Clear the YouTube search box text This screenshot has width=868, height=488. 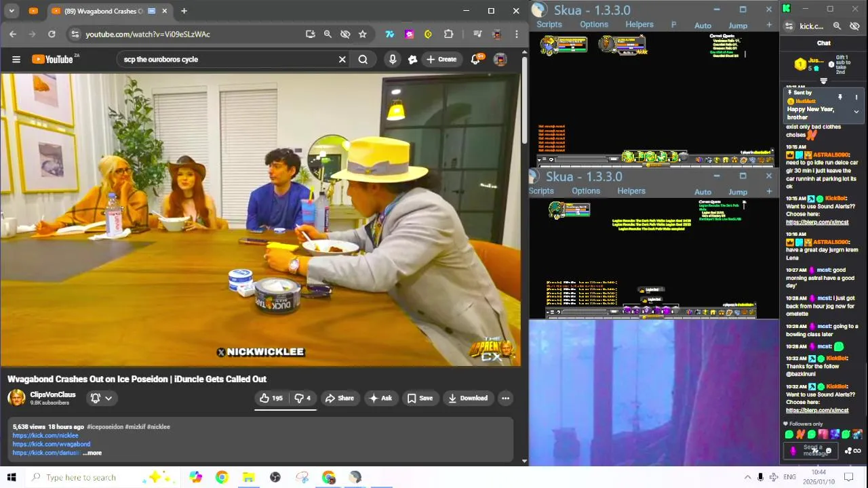click(x=342, y=60)
